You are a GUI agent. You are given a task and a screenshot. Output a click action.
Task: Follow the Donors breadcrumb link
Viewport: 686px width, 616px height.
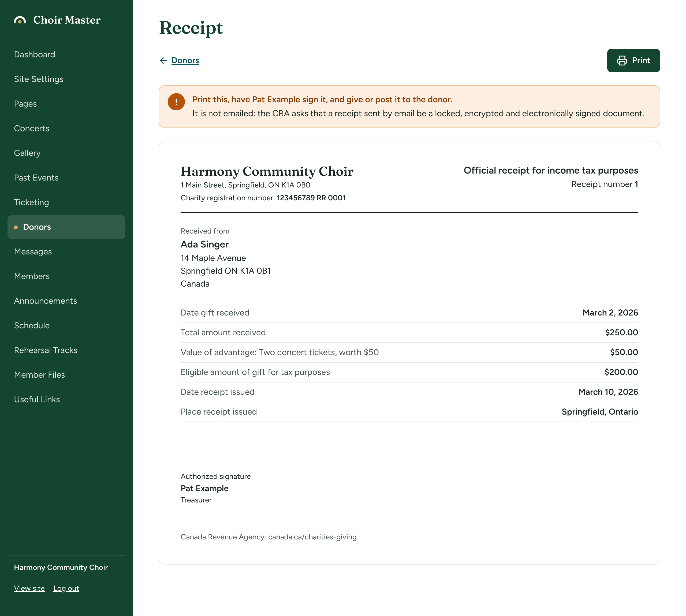point(185,61)
